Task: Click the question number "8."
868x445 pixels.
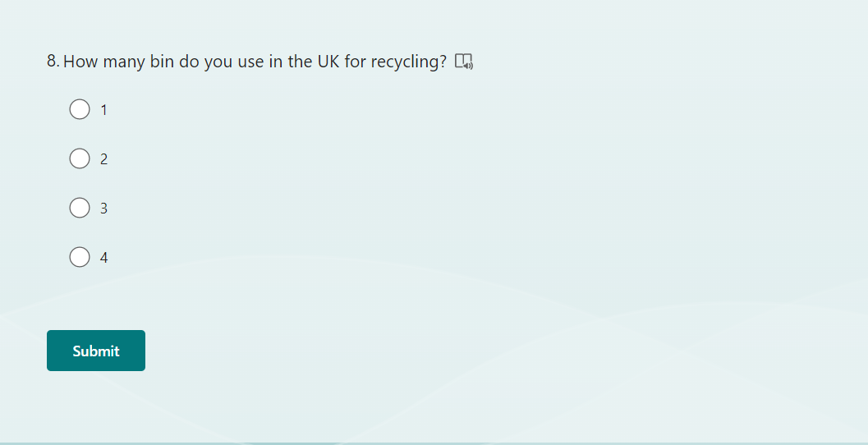Action: pos(53,62)
